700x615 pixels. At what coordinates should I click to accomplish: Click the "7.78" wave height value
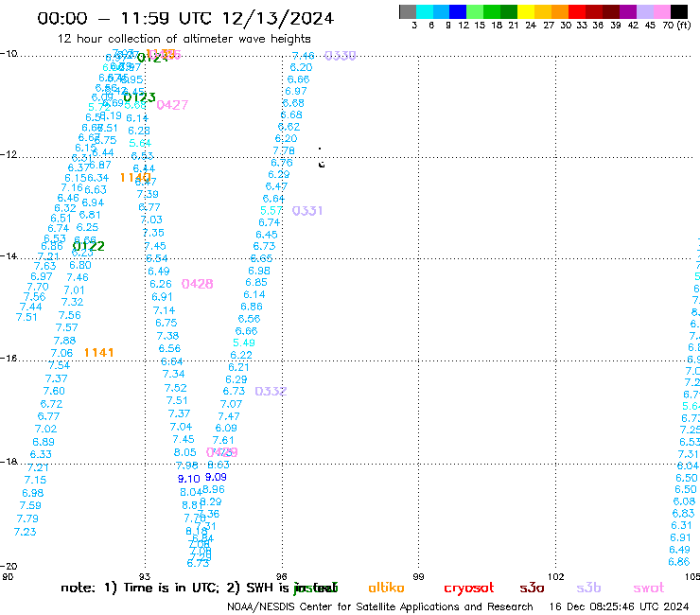pyautogui.click(x=284, y=150)
